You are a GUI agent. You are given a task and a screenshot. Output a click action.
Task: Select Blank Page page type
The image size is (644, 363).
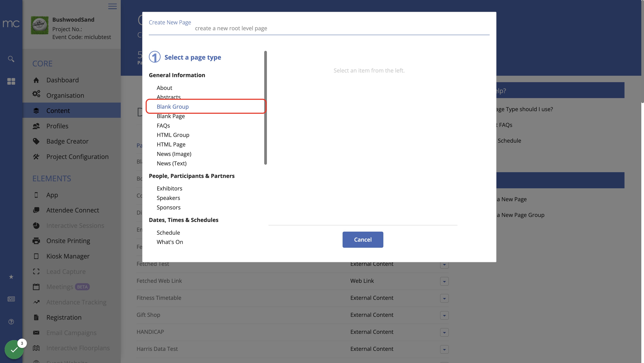171,116
